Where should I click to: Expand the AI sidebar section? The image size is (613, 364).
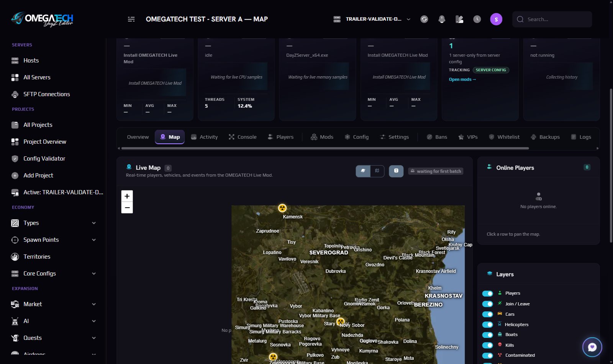(x=54, y=321)
